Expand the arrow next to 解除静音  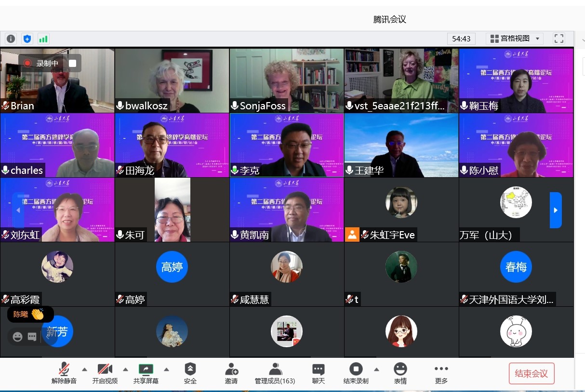click(x=85, y=369)
